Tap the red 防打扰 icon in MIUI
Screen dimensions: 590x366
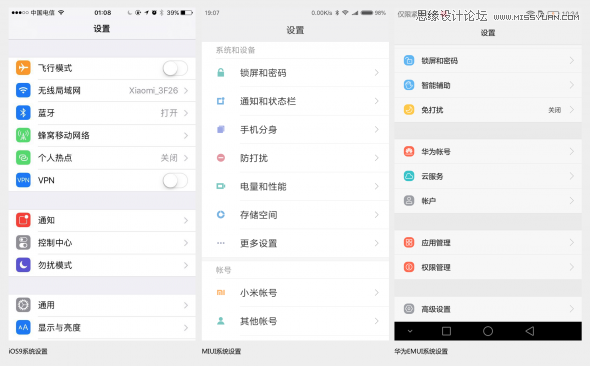(221, 158)
